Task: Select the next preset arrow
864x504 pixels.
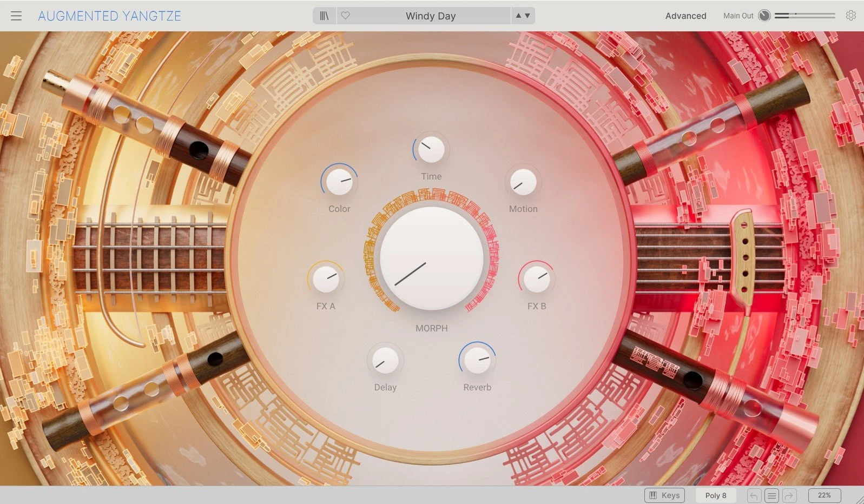Action: pos(527,16)
